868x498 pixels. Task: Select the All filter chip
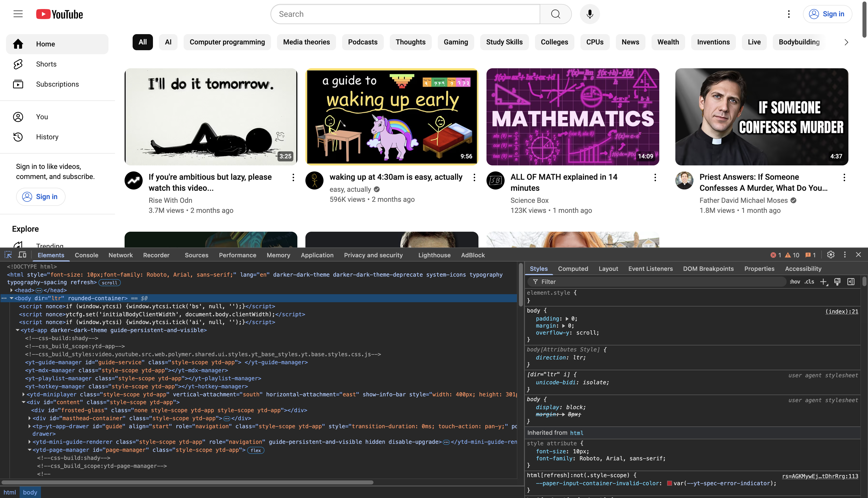(x=143, y=42)
